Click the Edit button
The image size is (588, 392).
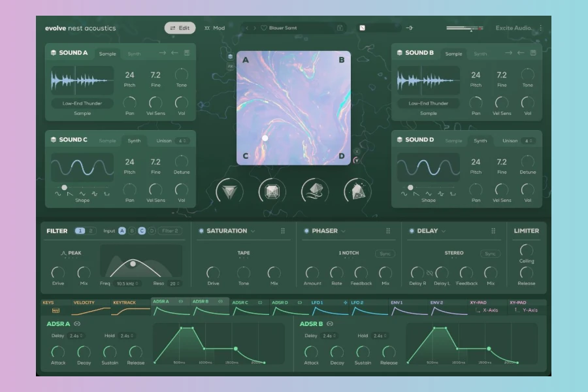[180, 27]
